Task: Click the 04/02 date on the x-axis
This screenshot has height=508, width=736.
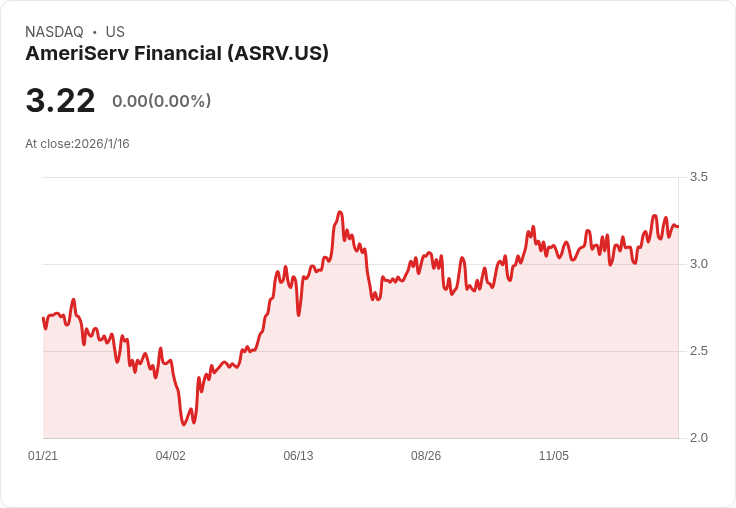Action: pyautogui.click(x=171, y=456)
